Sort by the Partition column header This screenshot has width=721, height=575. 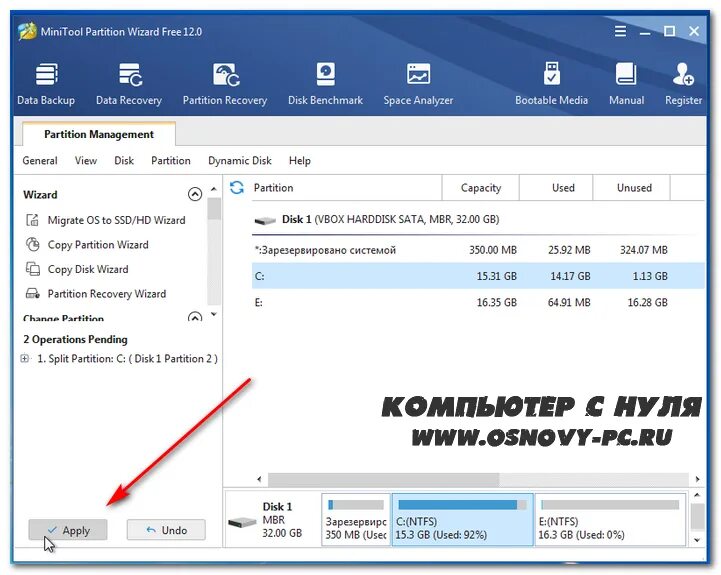pyautogui.click(x=347, y=188)
